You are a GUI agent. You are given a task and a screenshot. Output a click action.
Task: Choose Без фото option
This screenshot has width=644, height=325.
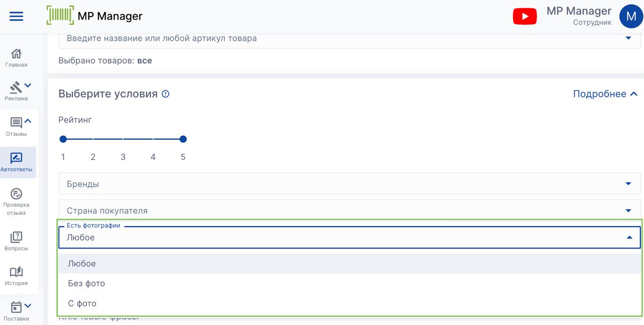(x=87, y=284)
